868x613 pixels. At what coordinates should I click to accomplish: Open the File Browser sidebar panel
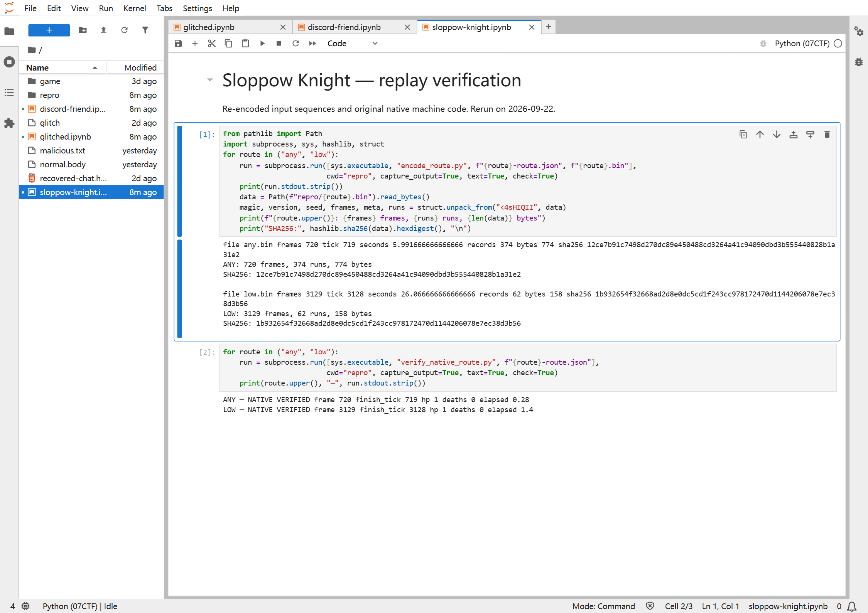pyautogui.click(x=9, y=31)
